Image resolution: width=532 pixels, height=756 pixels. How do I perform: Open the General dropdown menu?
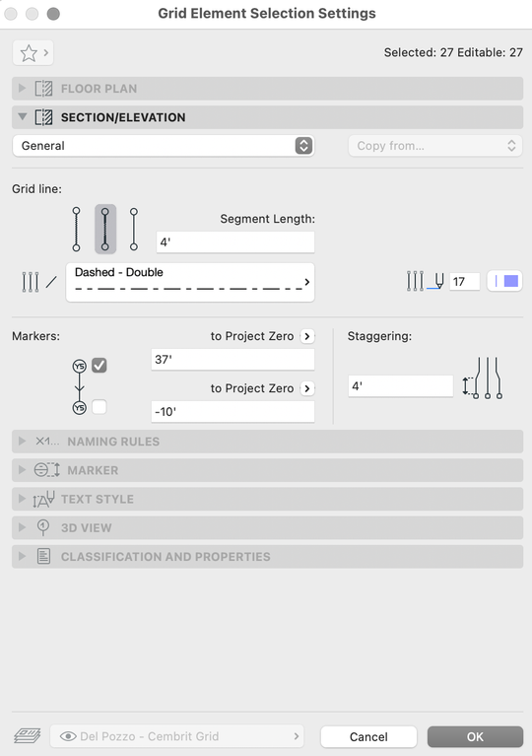pos(164,146)
